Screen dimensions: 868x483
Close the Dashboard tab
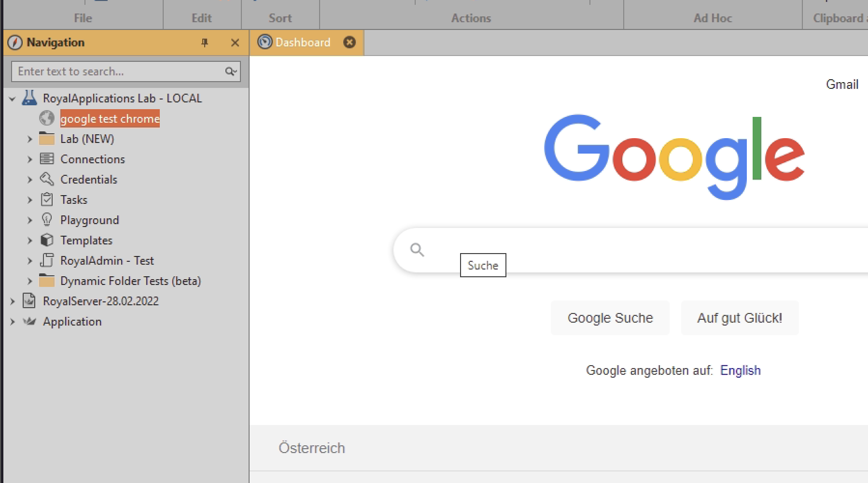point(350,43)
